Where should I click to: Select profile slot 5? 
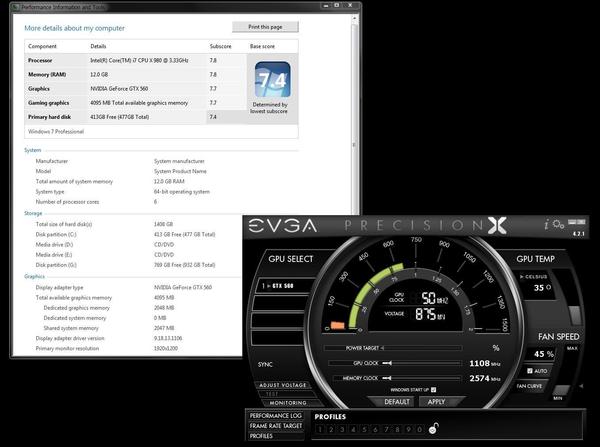364,430
